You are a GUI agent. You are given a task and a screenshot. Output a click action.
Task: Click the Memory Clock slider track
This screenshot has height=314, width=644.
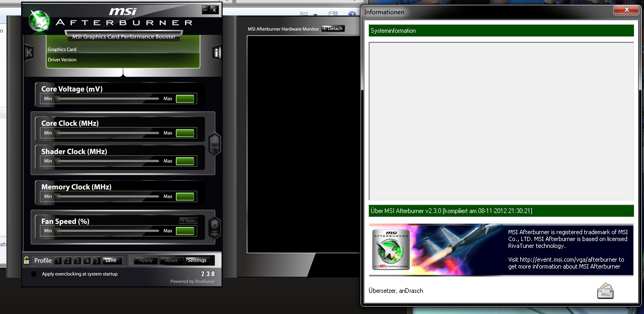(x=108, y=196)
